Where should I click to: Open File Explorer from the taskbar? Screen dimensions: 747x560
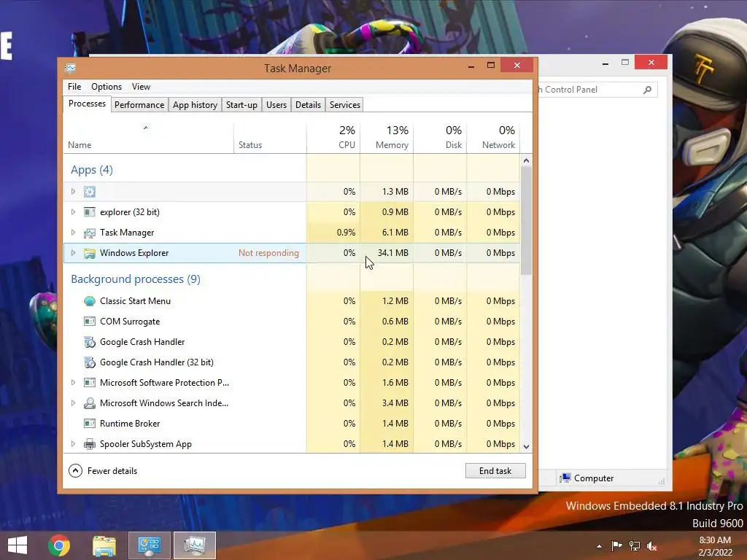(104, 545)
